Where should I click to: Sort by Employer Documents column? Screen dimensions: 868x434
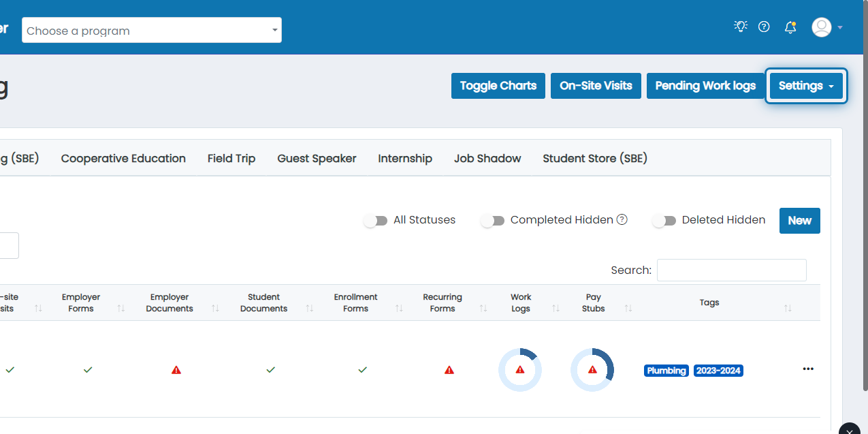tap(215, 309)
